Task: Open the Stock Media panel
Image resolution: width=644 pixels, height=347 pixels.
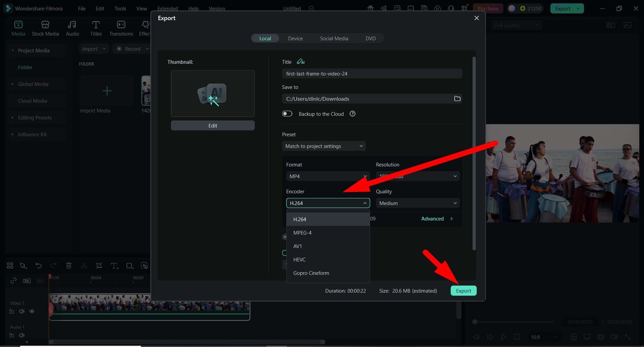Action: tap(45, 28)
